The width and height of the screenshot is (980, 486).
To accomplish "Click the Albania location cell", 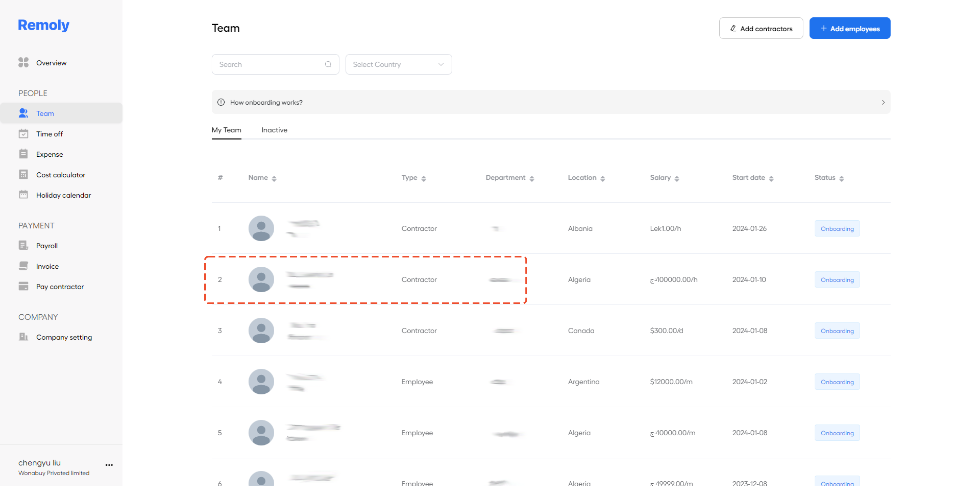I will tap(580, 229).
